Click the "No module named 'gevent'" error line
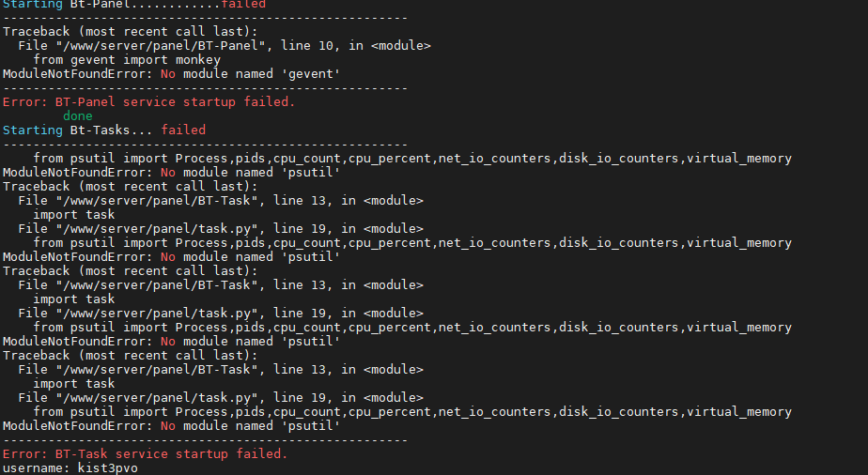 [172, 74]
